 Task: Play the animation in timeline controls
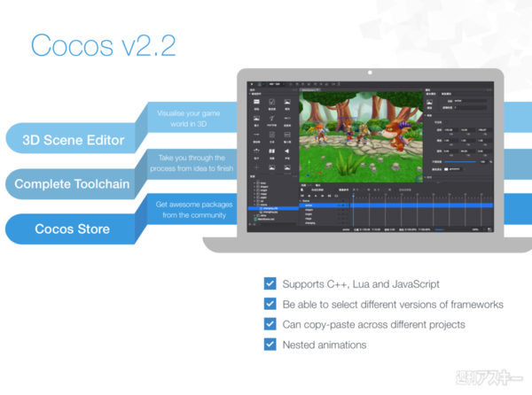pos(316,196)
